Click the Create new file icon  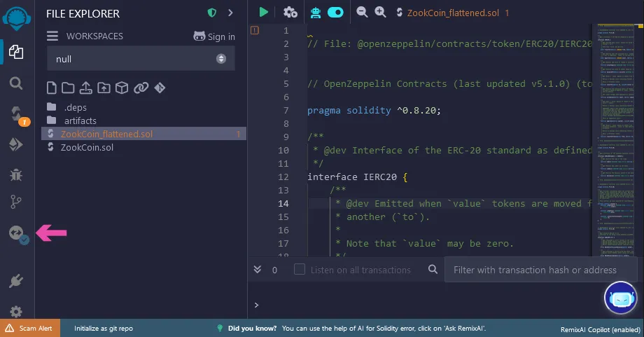click(51, 88)
